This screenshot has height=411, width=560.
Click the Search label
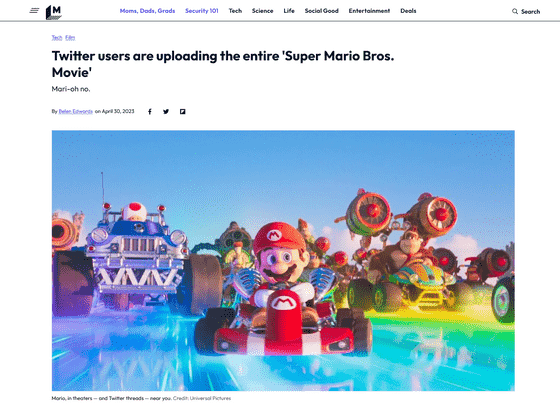(x=530, y=11)
